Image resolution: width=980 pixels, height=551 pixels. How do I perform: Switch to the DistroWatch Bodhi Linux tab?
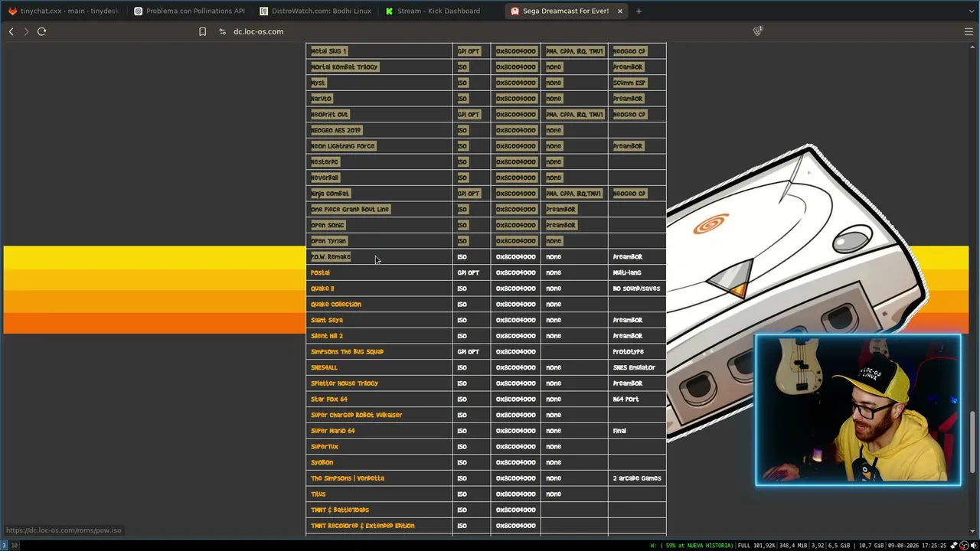315,11
